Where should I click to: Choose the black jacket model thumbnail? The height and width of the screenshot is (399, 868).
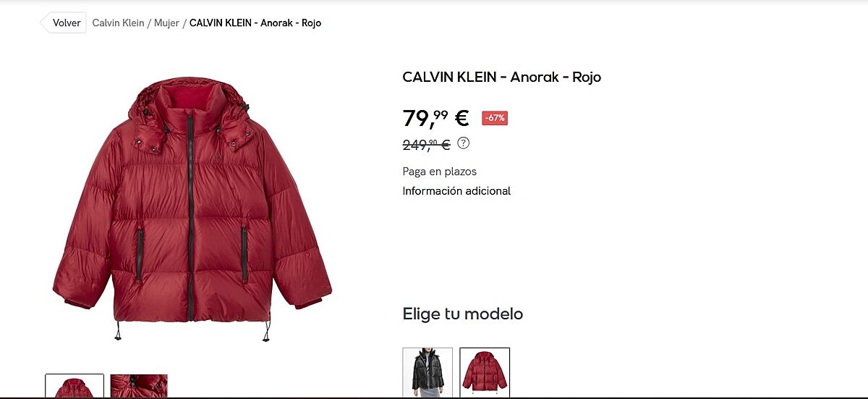pyautogui.click(x=427, y=372)
